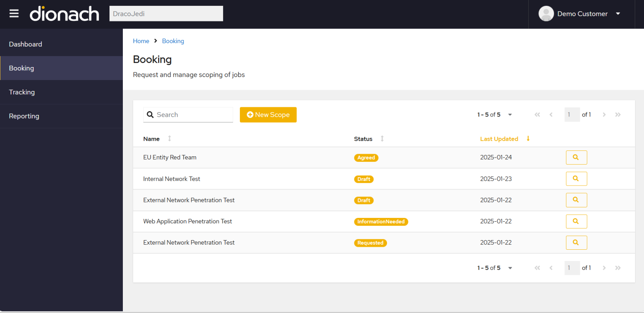Click the Home breadcrumb link
This screenshot has width=644, height=313.
[141, 41]
